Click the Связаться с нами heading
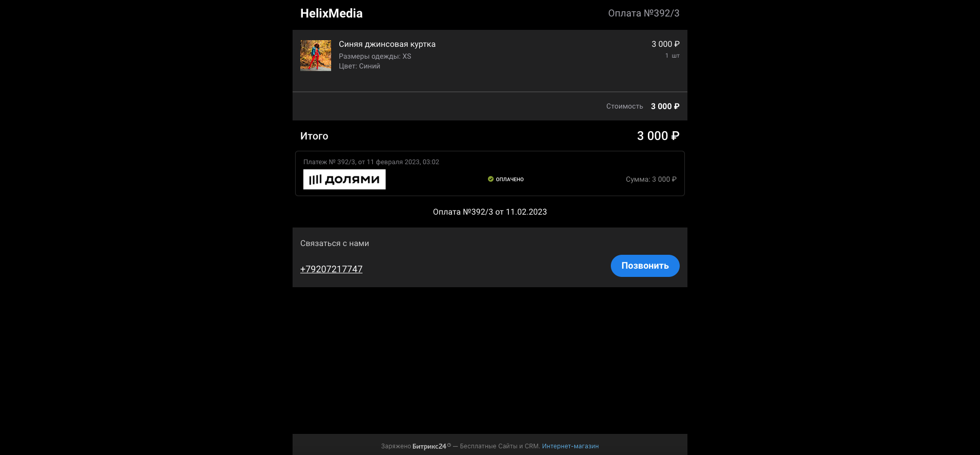980x455 pixels. point(335,243)
